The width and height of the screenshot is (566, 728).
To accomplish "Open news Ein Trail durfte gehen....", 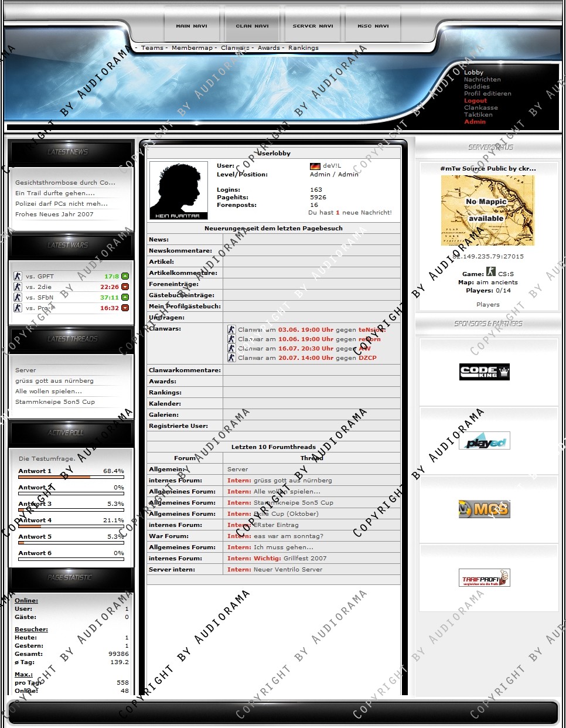I will pyautogui.click(x=55, y=193).
